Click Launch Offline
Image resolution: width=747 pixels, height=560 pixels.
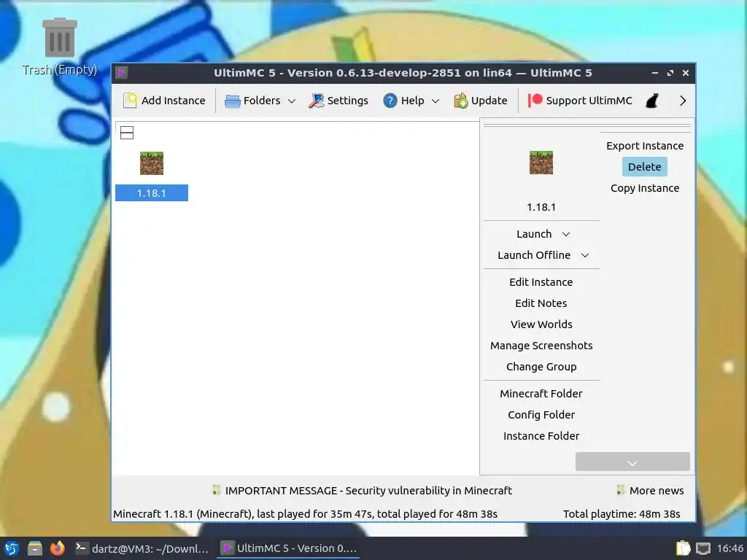534,255
